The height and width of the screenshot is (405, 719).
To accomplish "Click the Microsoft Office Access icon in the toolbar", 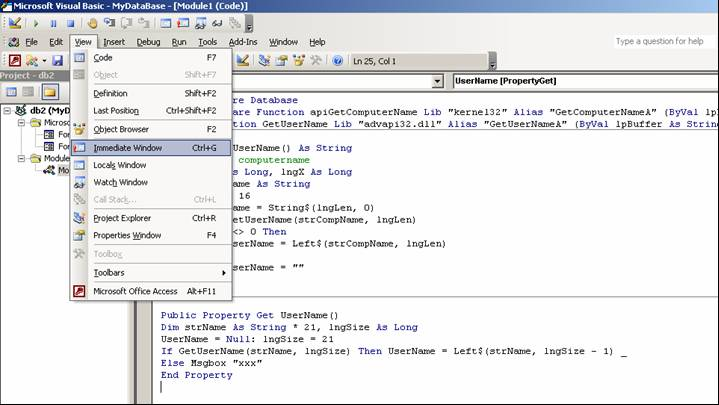I will (14, 61).
